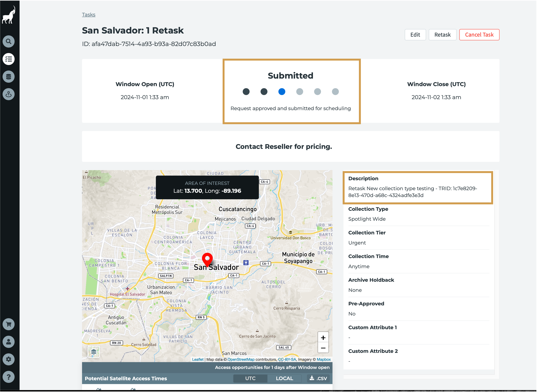
Task: Go back via the Tasks breadcrumb link
Action: (89, 15)
